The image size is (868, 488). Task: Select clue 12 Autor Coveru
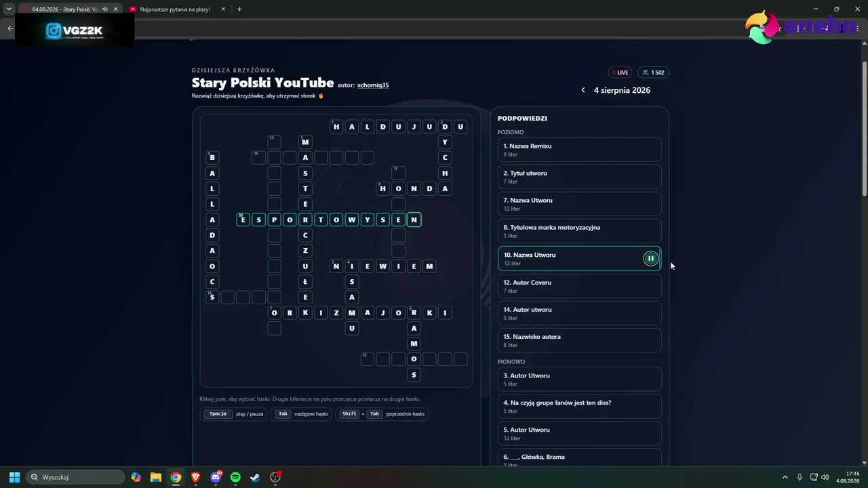coord(579,286)
